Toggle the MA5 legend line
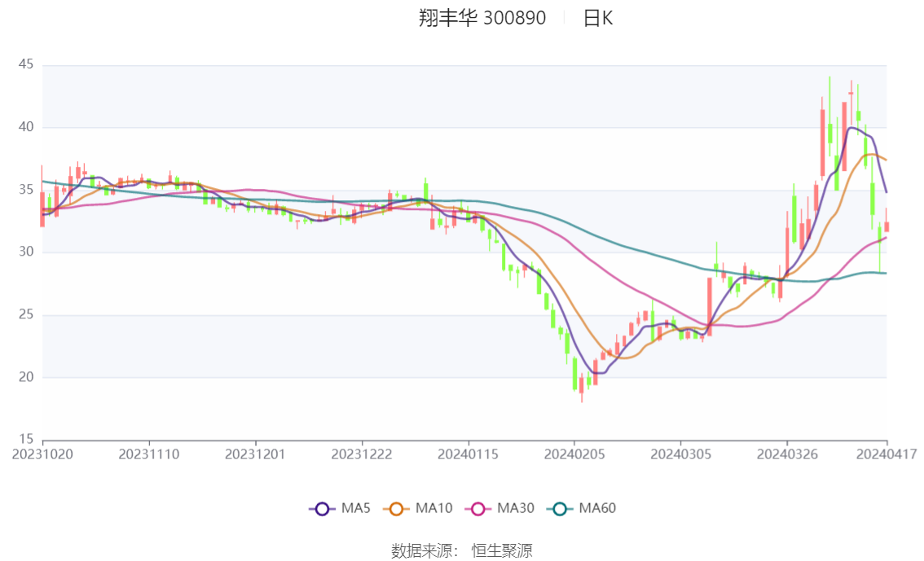Image resolution: width=924 pixels, height=561 pixels. click(340, 508)
